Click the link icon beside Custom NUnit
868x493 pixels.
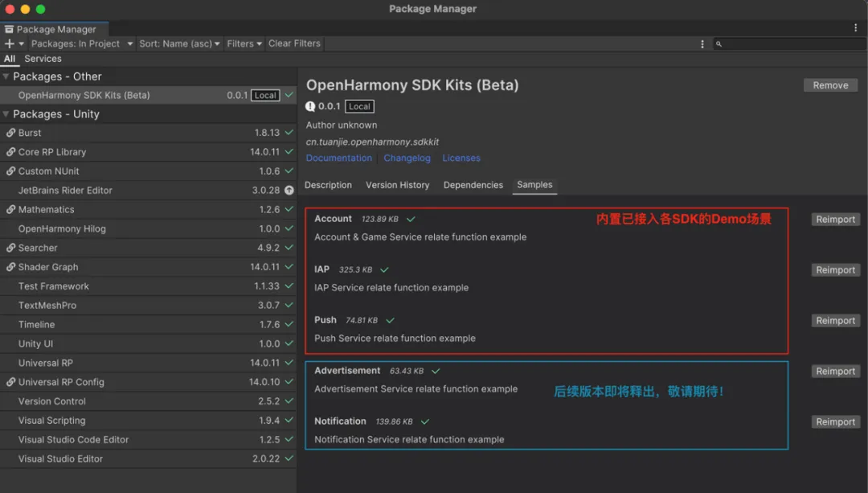pyautogui.click(x=10, y=171)
